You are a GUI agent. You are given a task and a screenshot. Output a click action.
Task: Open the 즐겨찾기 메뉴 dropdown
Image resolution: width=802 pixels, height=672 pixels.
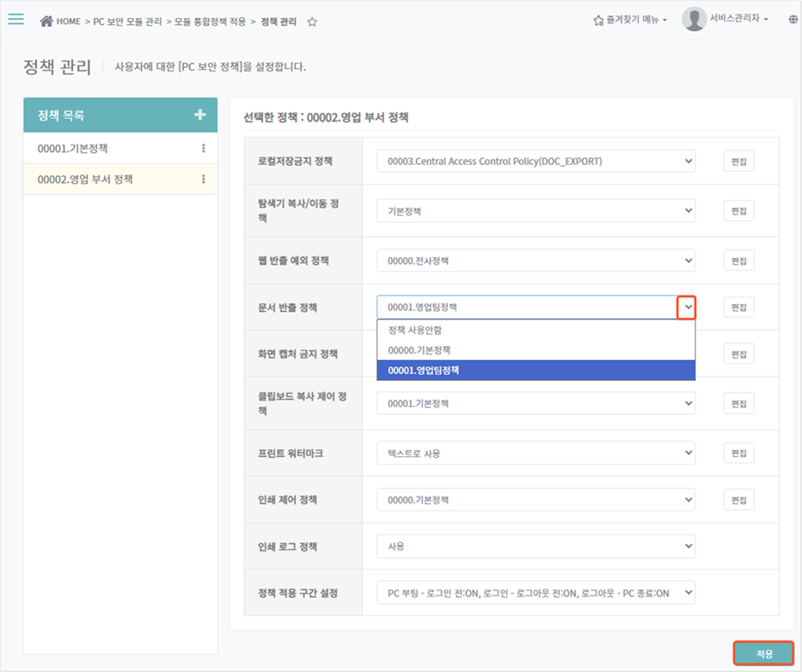point(630,20)
